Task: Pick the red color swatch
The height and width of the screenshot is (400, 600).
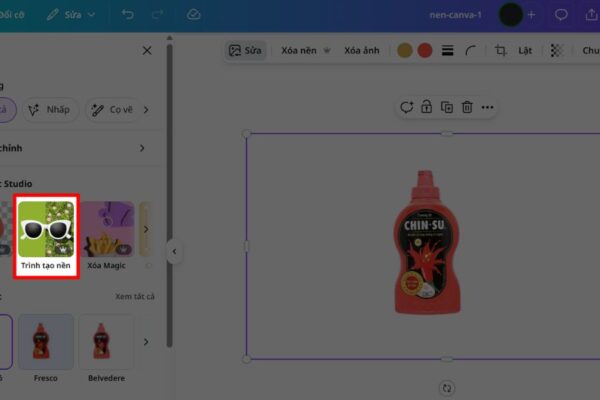Action: click(423, 50)
